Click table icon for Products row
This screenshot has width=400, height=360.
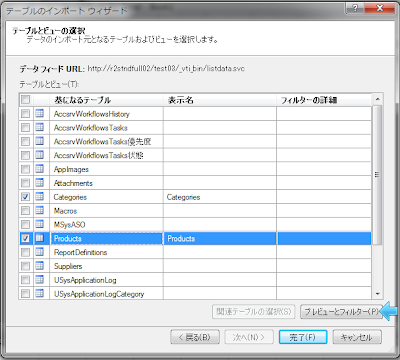[x=40, y=238]
